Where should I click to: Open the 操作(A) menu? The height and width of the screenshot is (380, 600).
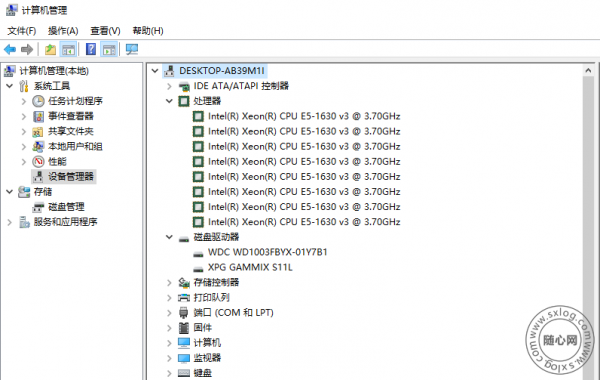click(x=63, y=31)
